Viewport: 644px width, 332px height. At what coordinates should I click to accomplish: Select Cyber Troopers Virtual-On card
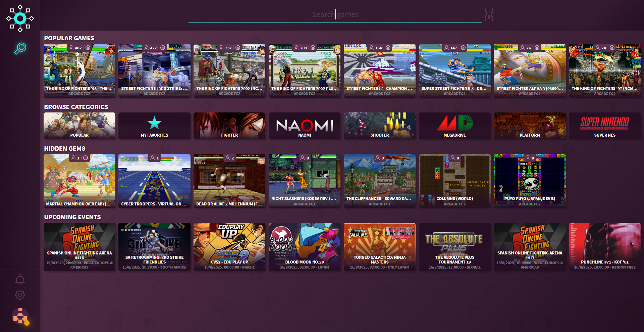click(154, 181)
